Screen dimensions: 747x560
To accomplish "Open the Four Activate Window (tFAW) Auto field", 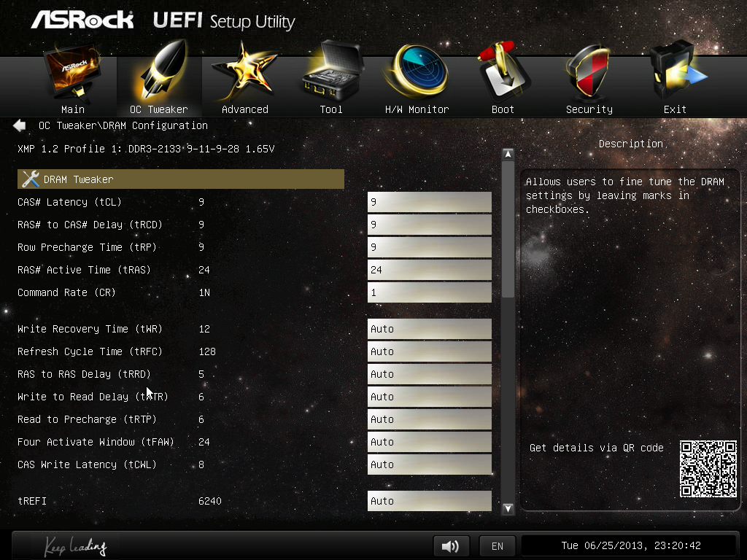I will point(429,442).
